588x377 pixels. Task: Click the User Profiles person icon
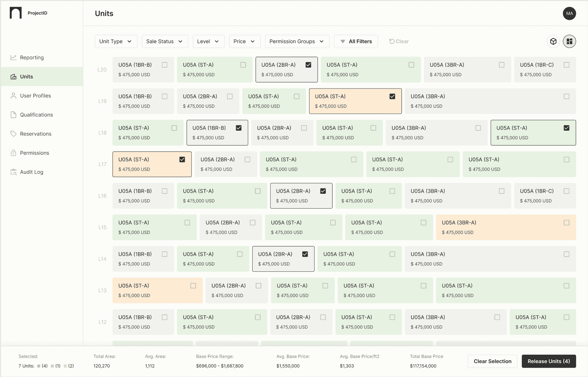(14, 95)
